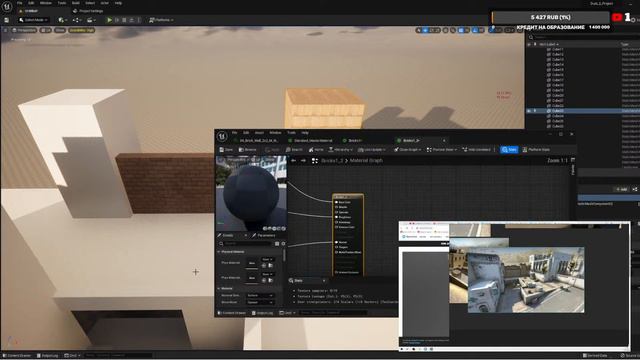Open the Project Settings tab

(x=89, y=11)
